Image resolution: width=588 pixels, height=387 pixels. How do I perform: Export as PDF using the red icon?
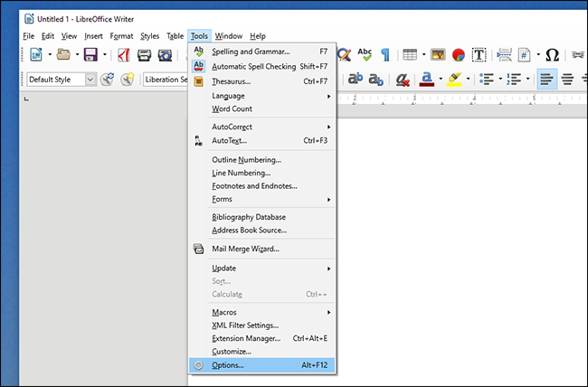(x=123, y=55)
